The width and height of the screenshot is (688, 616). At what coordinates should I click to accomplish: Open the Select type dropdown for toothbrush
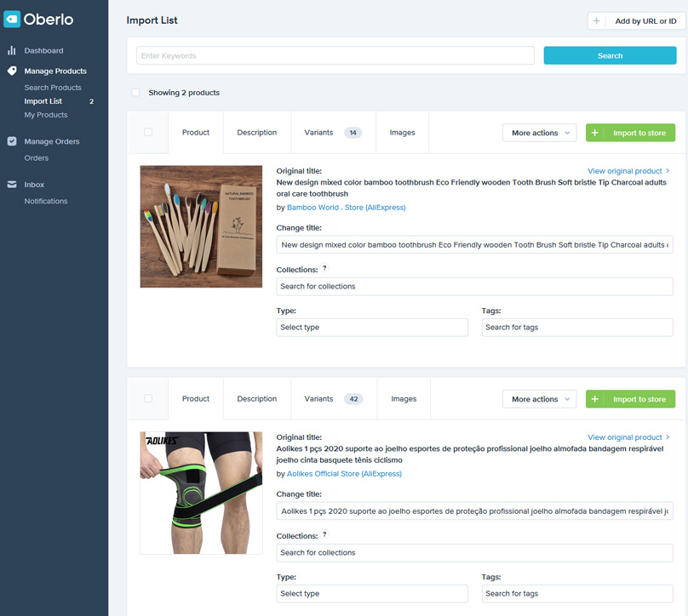pyautogui.click(x=372, y=328)
